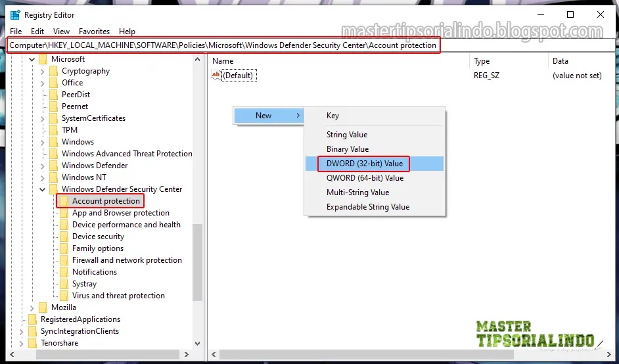Open the File menu
Screen dimensions: 619x364
pyautogui.click(x=16, y=31)
